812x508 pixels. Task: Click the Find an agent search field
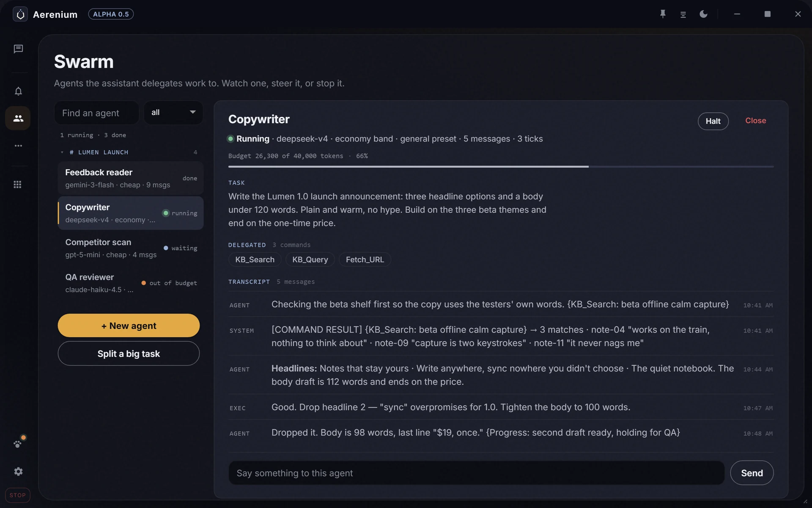point(97,113)
